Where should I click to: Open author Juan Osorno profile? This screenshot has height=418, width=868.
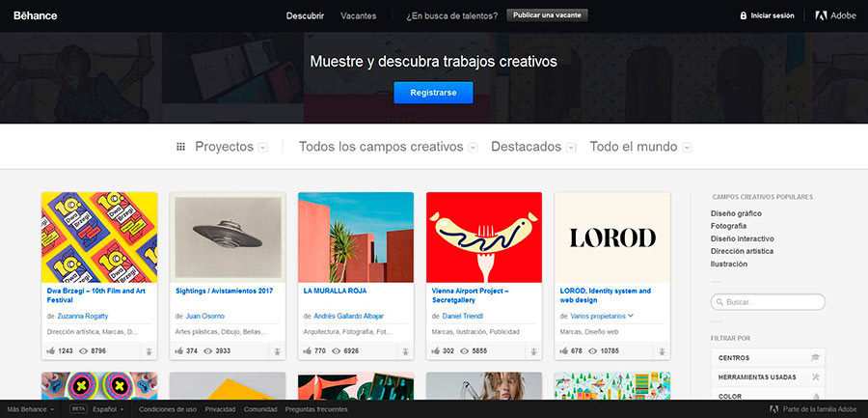click(x=204, y=316)
